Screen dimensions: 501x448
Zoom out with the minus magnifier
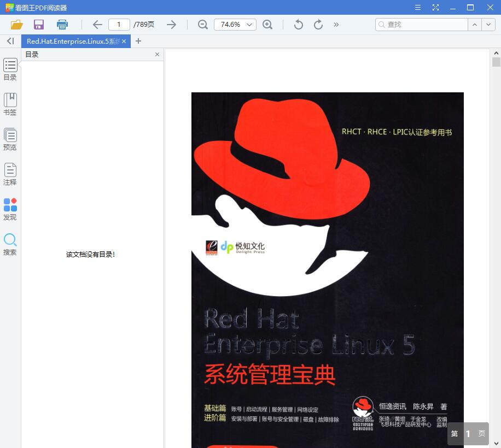pos(202,25)
